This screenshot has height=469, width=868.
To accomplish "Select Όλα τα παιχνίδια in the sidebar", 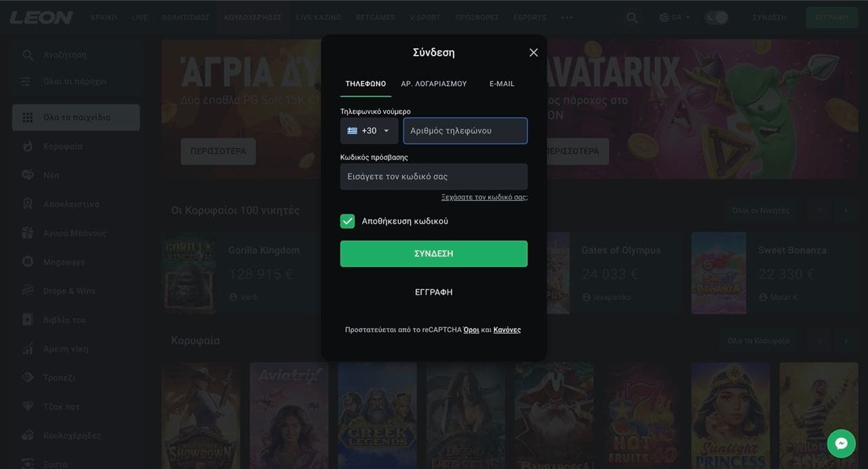I will click(x=76, y=117).
